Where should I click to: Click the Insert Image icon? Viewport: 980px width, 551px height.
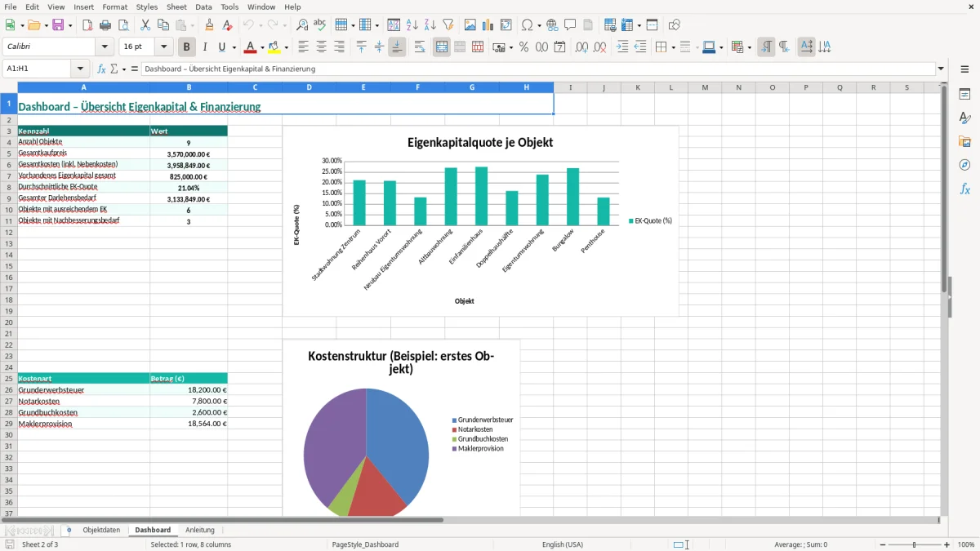click(x=470, y=25)
